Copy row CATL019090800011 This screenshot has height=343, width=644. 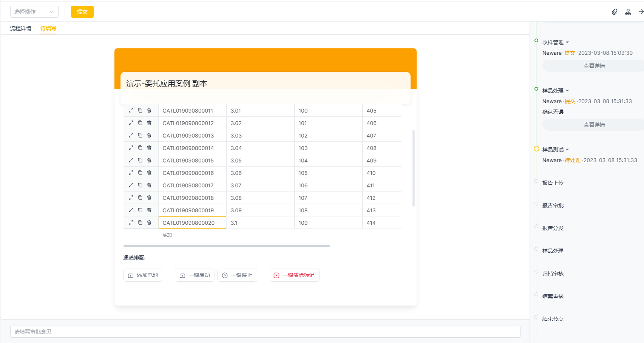(x=140, y=110)
